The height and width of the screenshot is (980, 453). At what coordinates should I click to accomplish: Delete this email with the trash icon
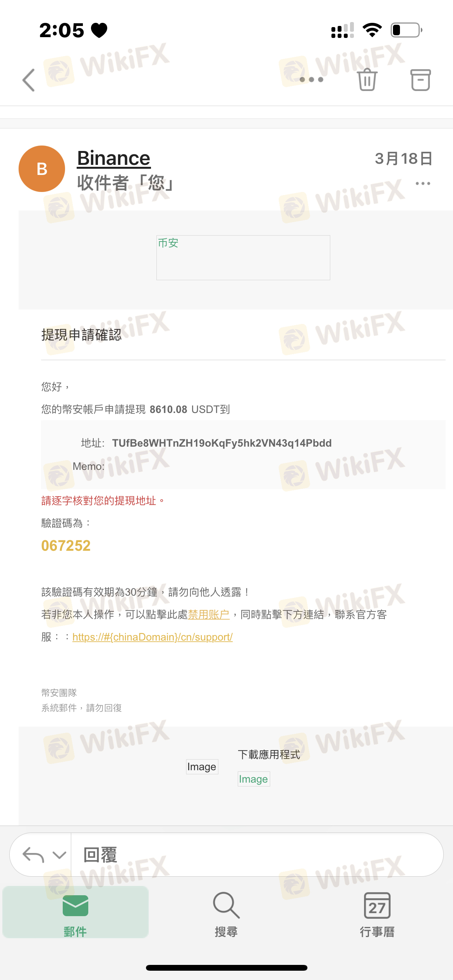click(367, 80)
